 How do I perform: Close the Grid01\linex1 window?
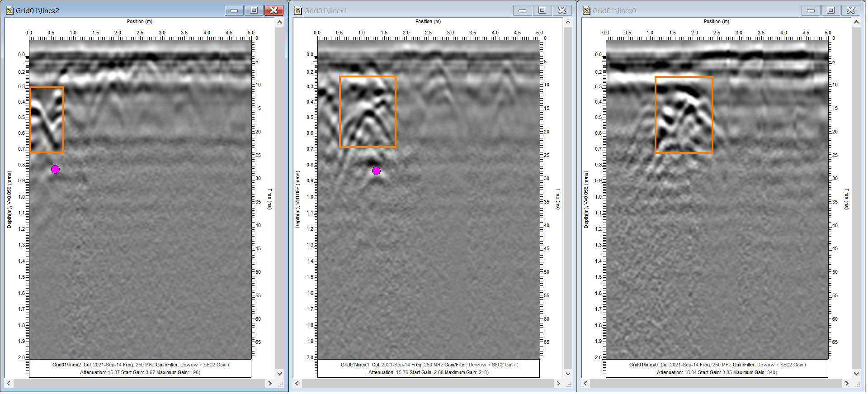562,10
